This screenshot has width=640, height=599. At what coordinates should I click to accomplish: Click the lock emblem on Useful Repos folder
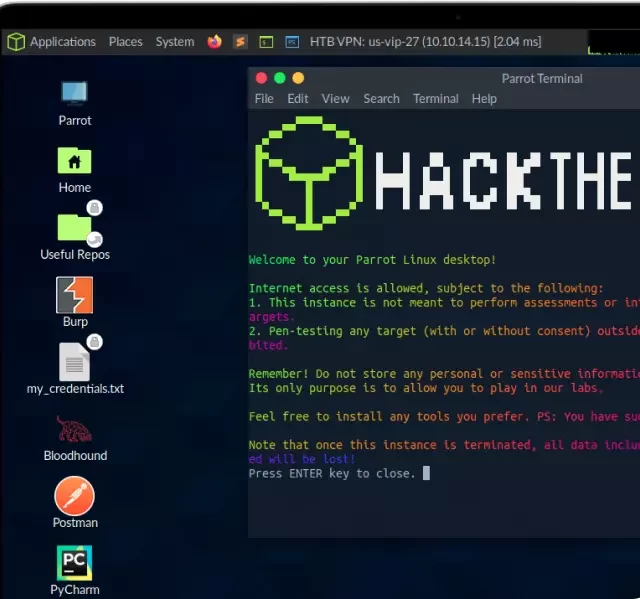95,208
